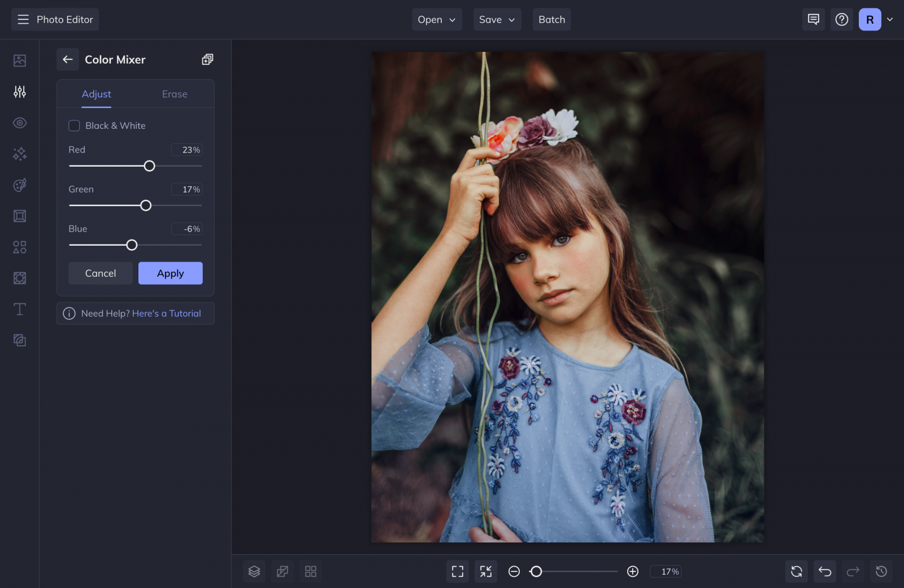The image size is (904, 588).
Task: Open the account menu next to R avatar
Action: (x=890, y=19)
